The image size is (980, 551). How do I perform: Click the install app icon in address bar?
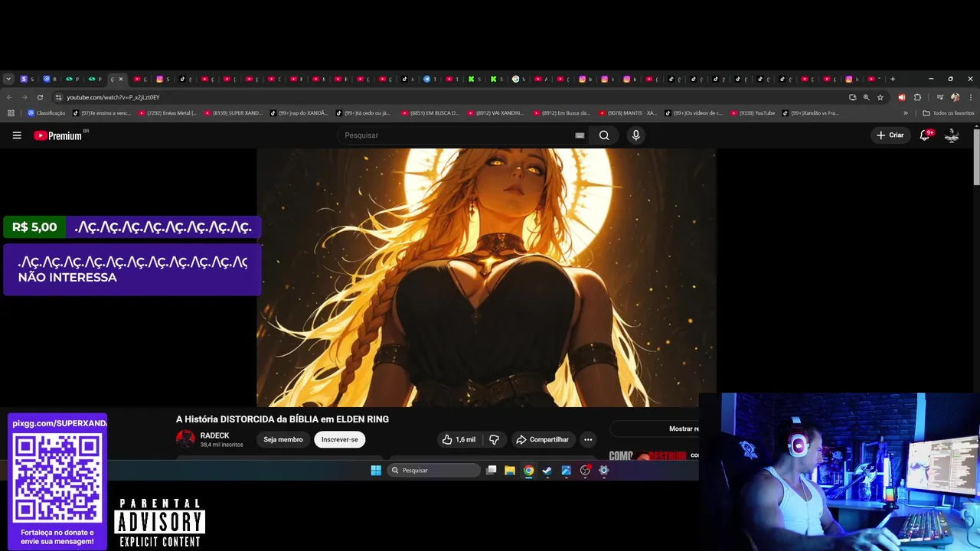coord(852,97)
